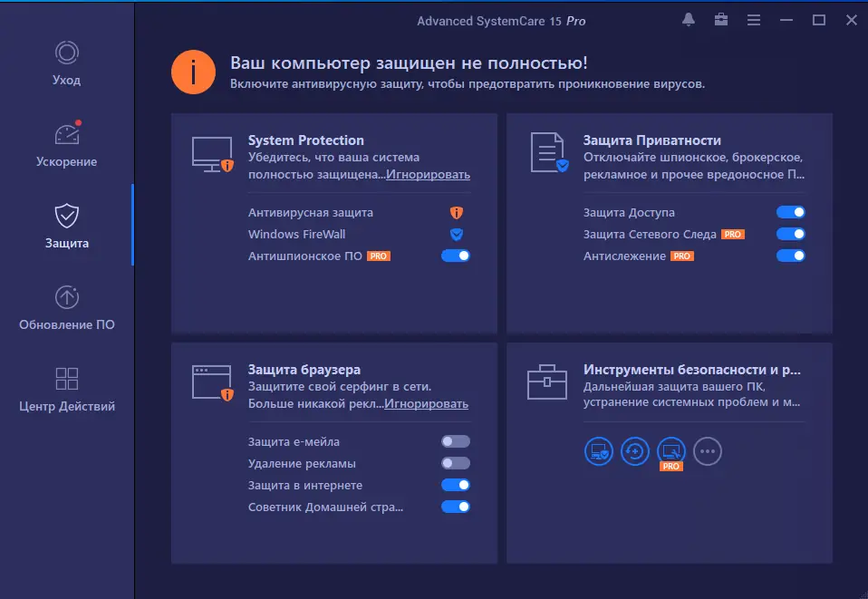
Task: Click the orange info warning icon
Action: 193,72
